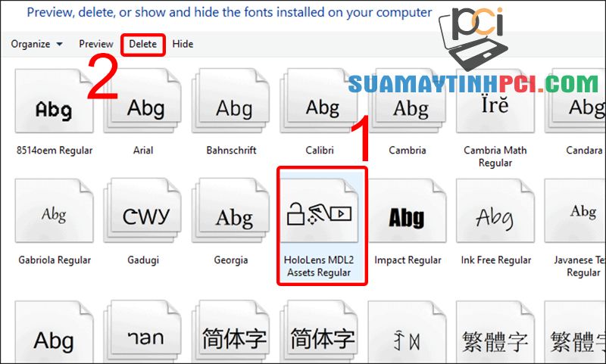
Task: Click the Georgia font name label
Action: click(231, 260)
